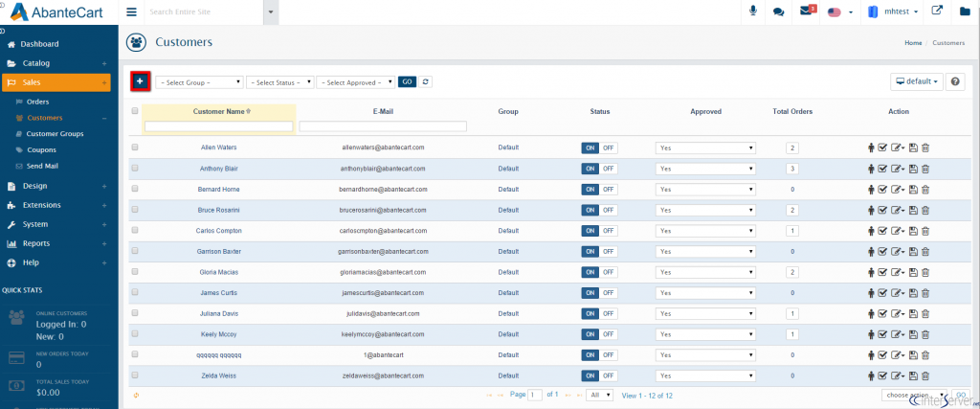
Task: Sort by Customer Name column header
Action: [x=219, y=111]
